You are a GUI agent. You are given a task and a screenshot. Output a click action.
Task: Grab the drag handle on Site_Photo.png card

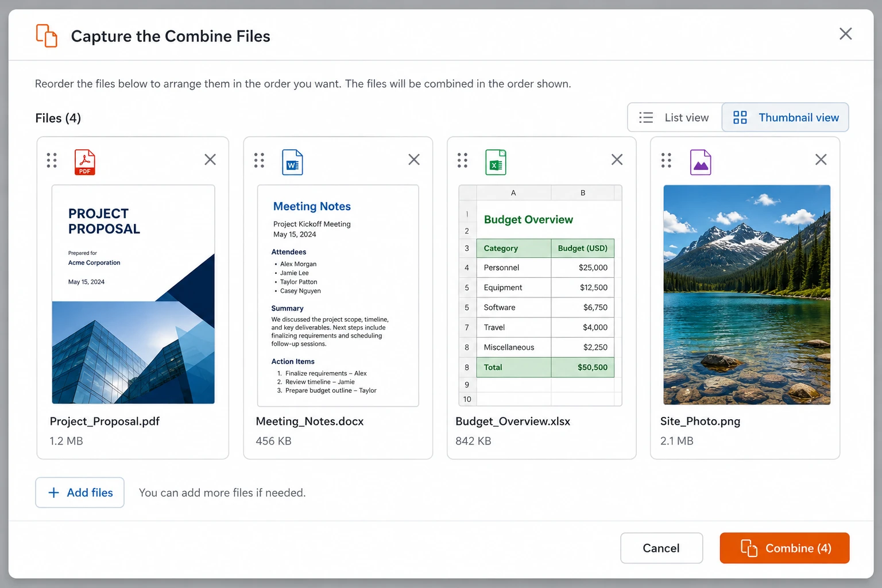click(x=666, y=160)
